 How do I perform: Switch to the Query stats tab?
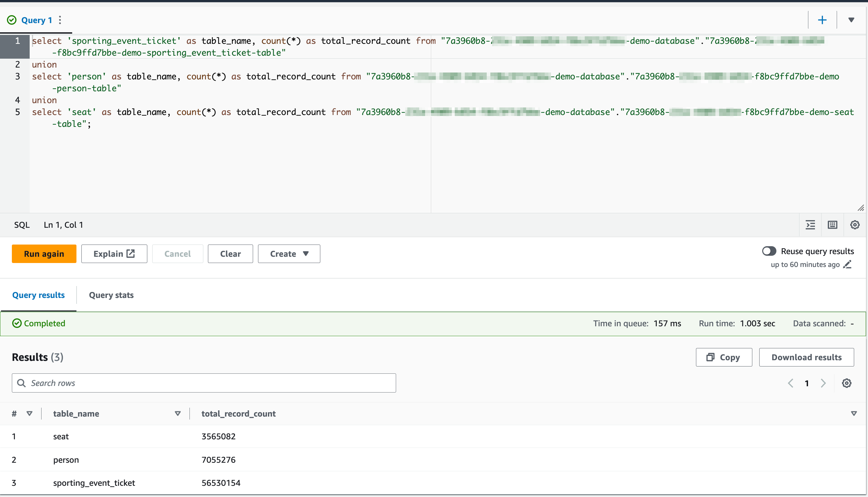tap(111, 295)
